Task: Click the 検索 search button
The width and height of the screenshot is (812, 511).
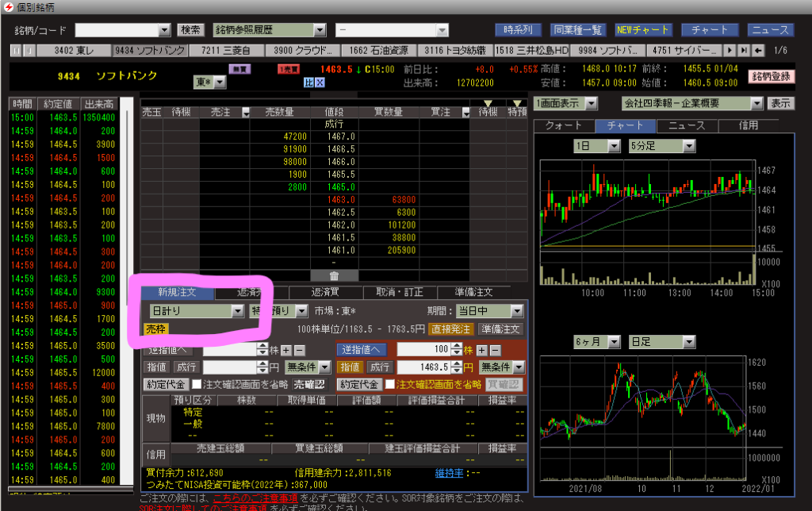Action: point(190,30)
